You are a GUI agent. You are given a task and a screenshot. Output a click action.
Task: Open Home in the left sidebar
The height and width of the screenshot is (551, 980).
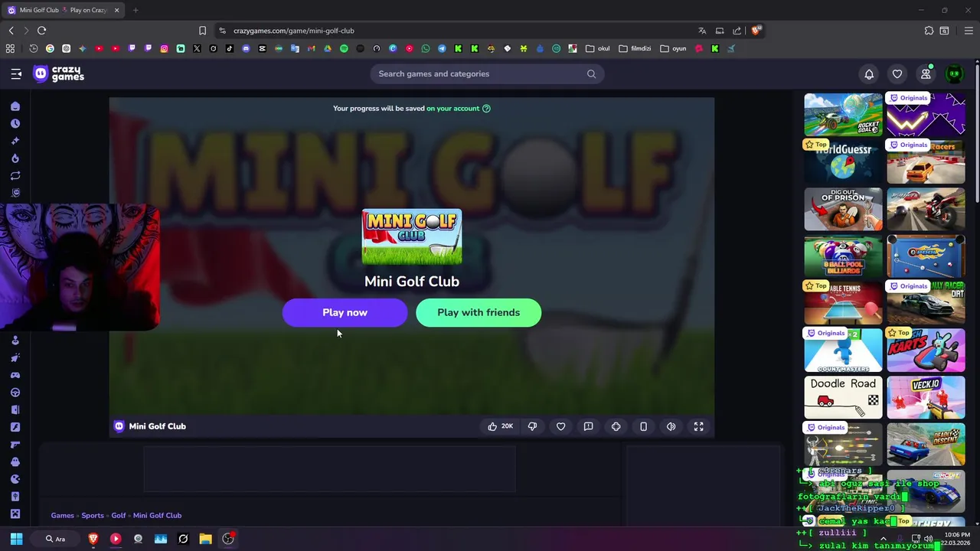point(15,106)
